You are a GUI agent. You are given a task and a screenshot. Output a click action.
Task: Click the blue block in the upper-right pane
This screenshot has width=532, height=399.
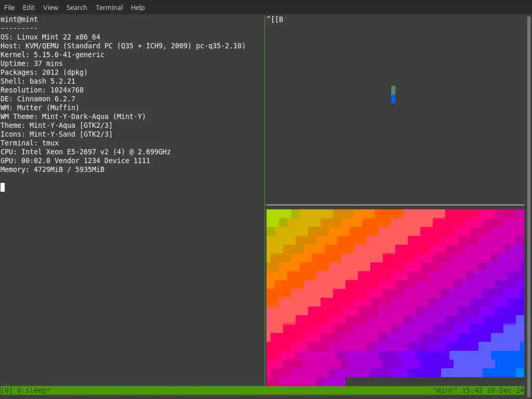pos(393,99)
